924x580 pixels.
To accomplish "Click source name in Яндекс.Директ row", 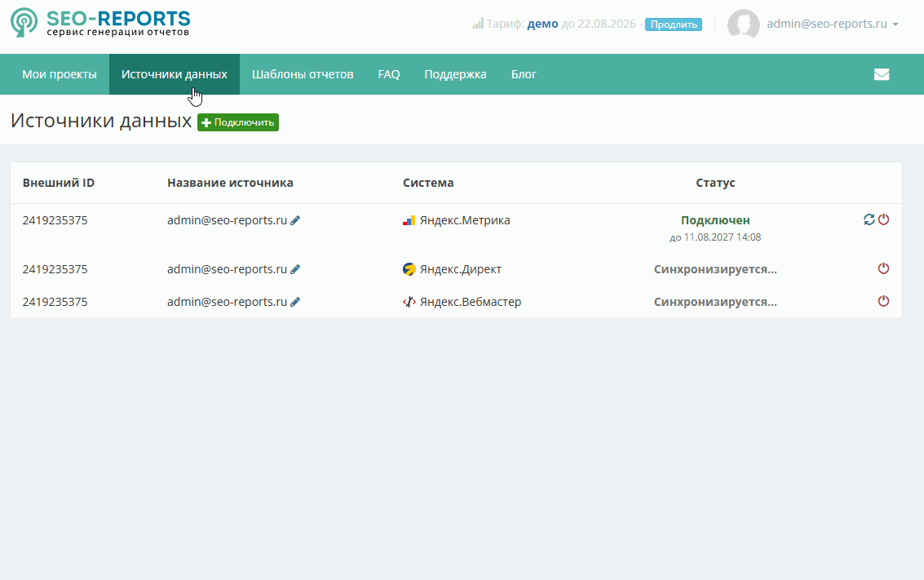I will [x=227, y=269].
